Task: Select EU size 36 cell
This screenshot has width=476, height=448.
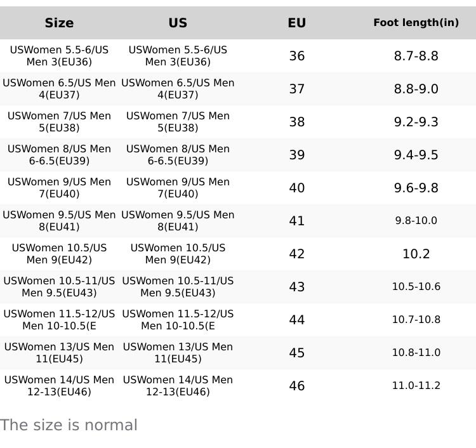Action: coord(296,56)
